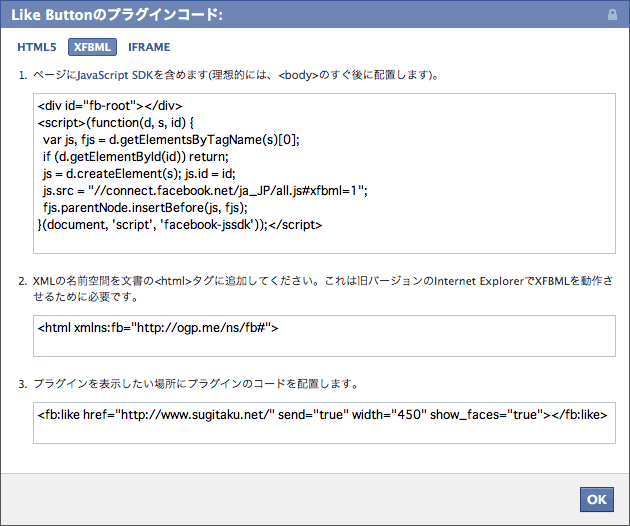Open the IFRAME tab
Viewport: 630px width, 526px height.
click(x=149, y=47)
